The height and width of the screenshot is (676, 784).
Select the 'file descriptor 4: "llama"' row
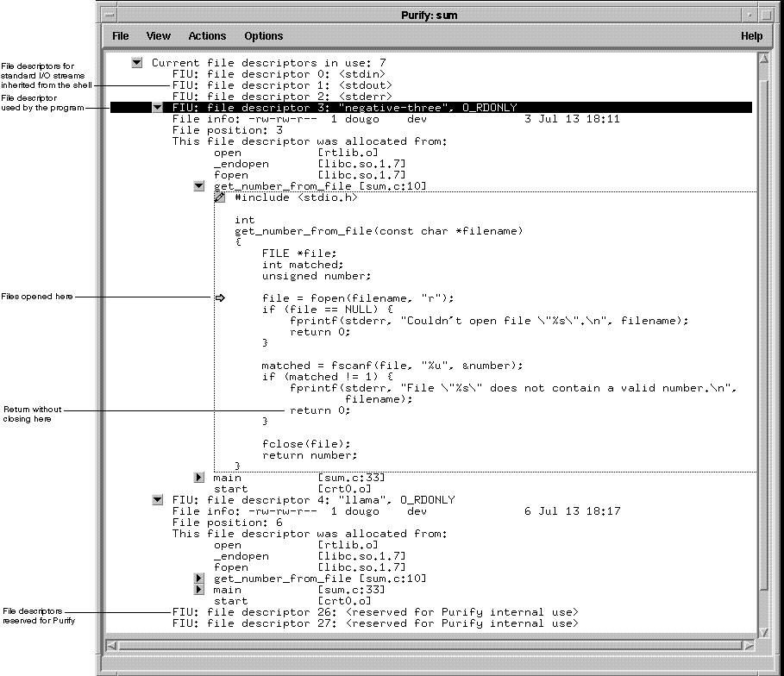click(x=313, y=500)
